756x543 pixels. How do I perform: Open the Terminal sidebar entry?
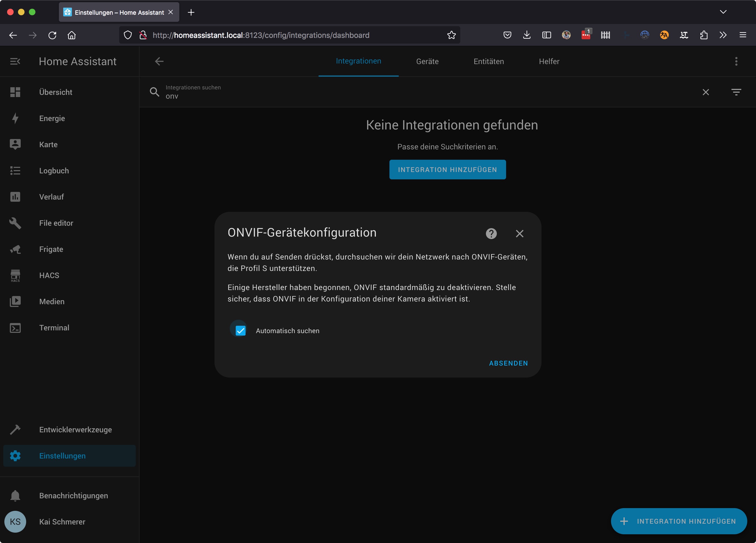(x=54, y=328)
